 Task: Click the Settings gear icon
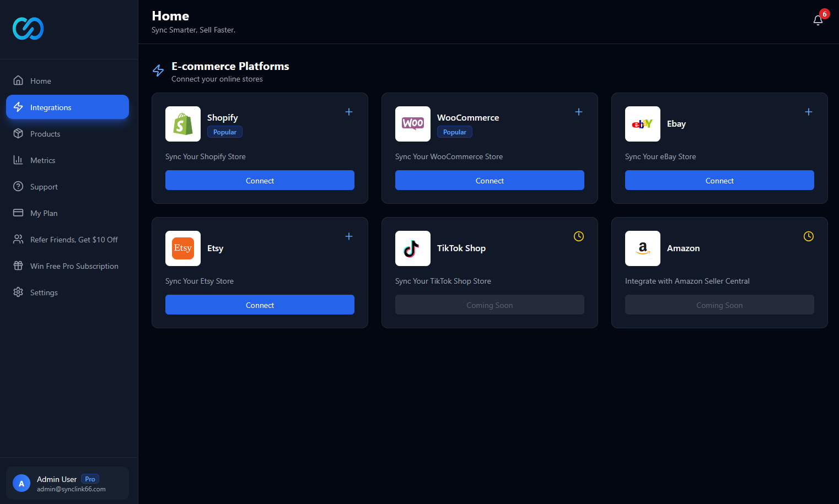click(x=18, y=292)
